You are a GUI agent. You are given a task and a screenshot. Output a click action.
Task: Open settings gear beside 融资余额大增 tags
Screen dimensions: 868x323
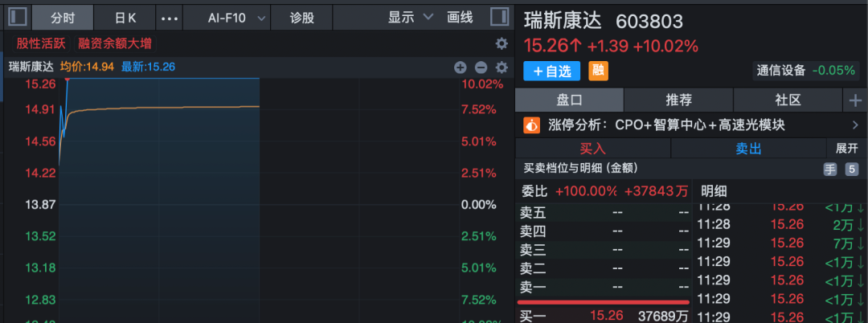(502, 43)
